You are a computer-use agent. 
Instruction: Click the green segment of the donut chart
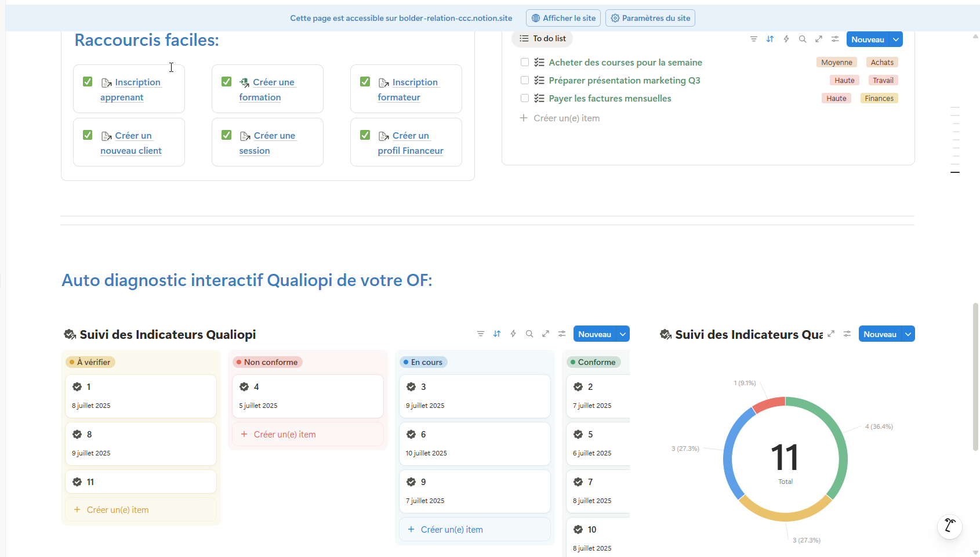coord(835,441)
